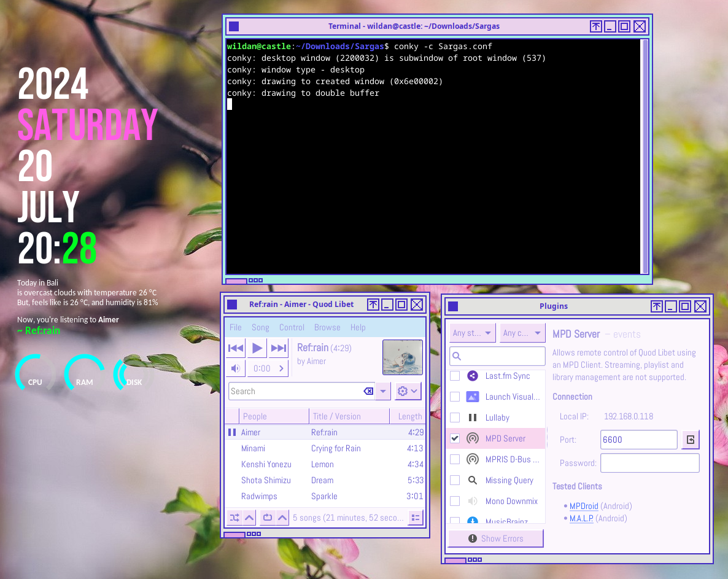This screenshot has height=579, width=728.
Task: Click the volume speaker icon
Action: pos(235,368)
